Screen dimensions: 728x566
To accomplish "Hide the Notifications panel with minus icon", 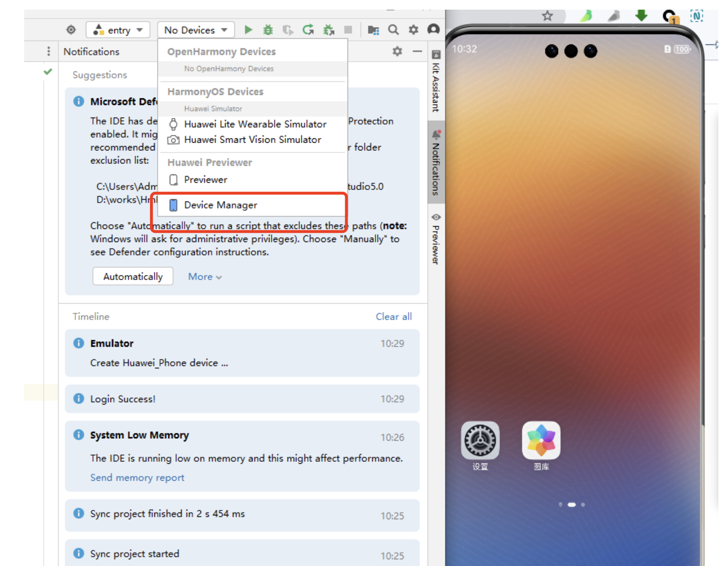I will click(417, 51).
